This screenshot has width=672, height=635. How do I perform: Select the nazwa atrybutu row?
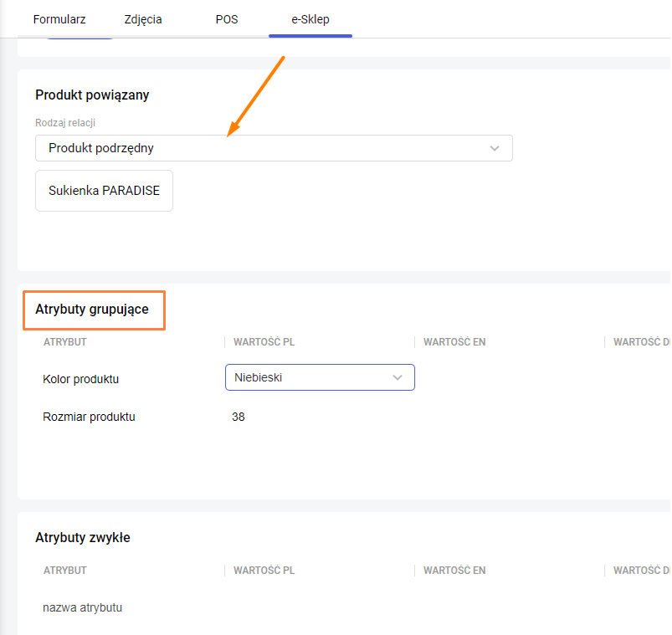tap(83, 607)
